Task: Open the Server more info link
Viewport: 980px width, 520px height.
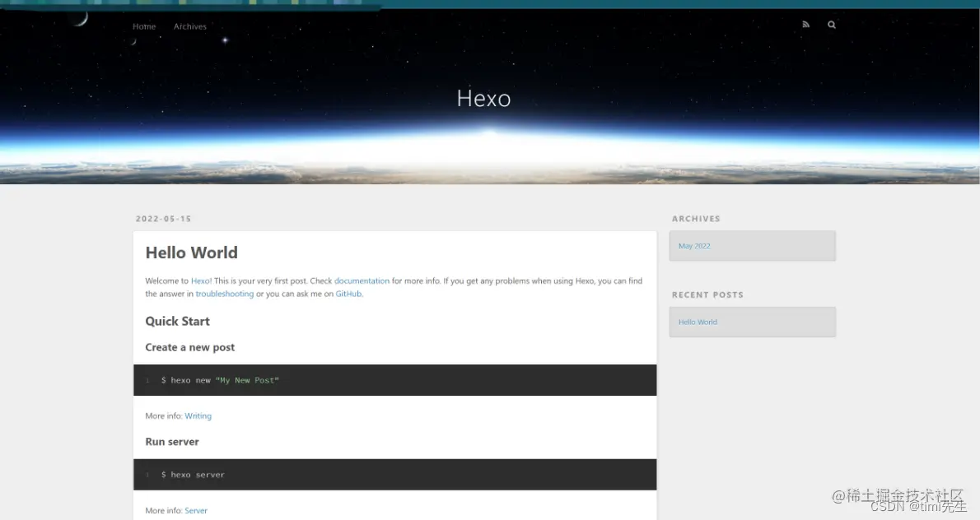Action: pyautogui.click(x=196, y=511)
